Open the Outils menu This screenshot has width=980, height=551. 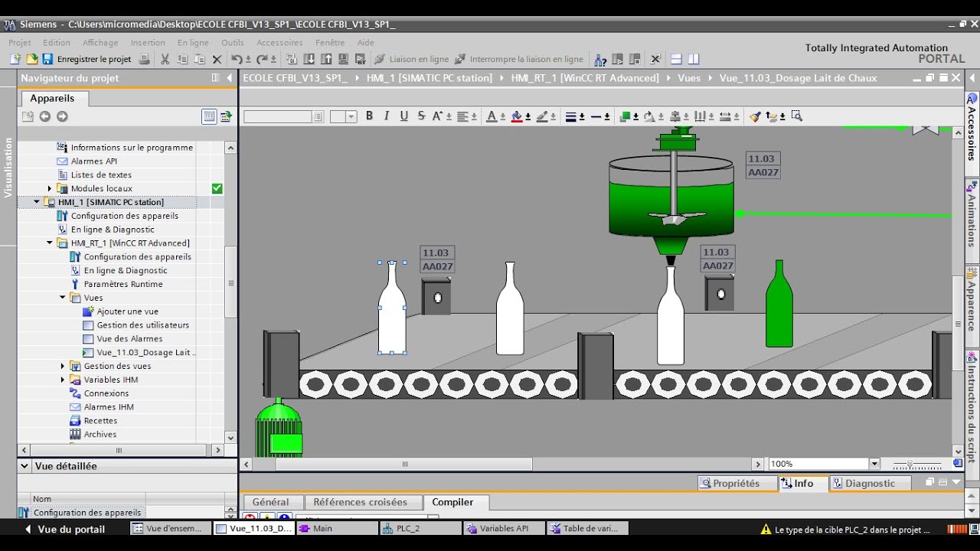pos(233,43)
